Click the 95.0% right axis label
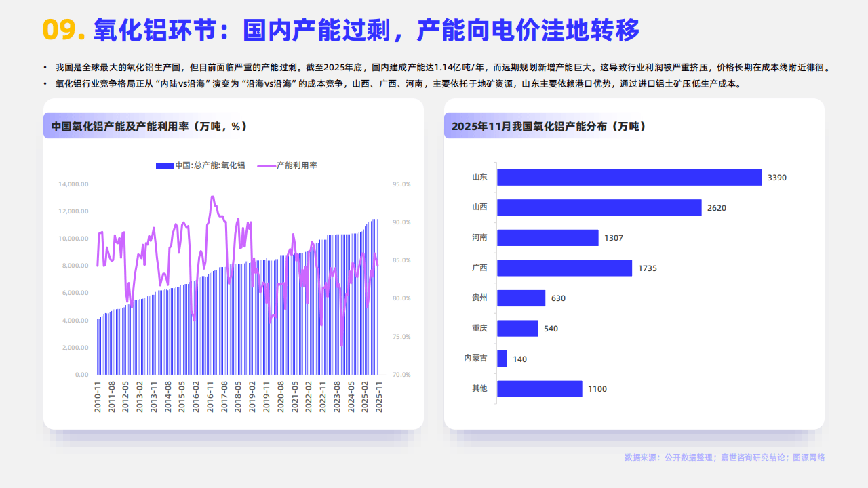868x488 pixels. [401, 184]
